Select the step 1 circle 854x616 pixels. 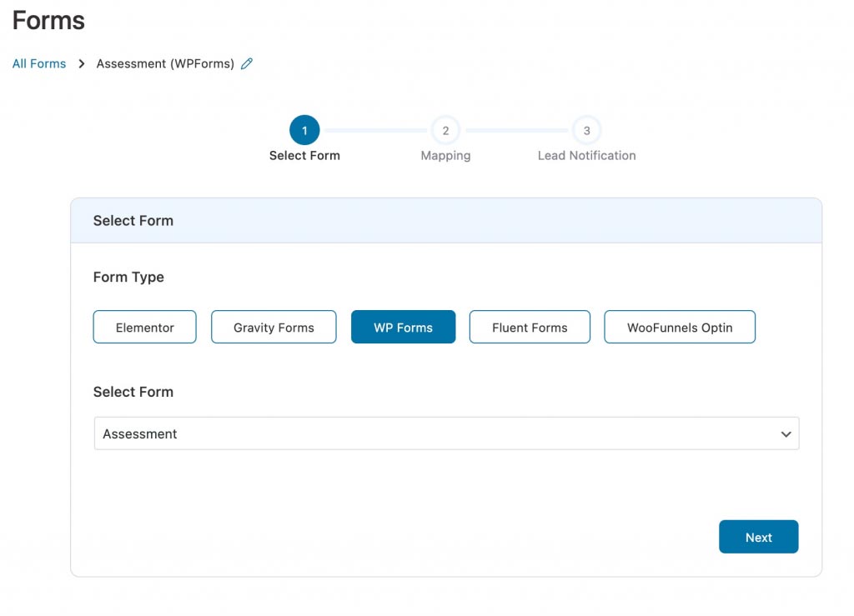click(304, 130)
